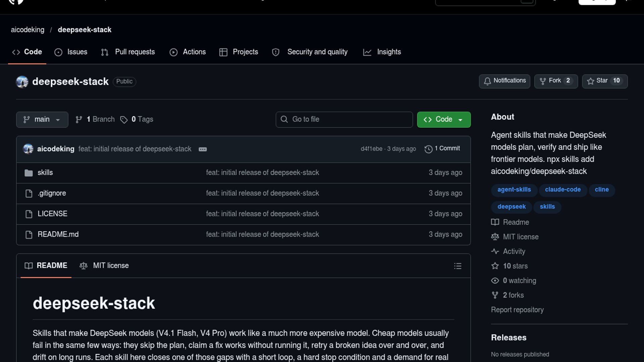
Task: Click the skills folder icon
Action: coord(29,173)
